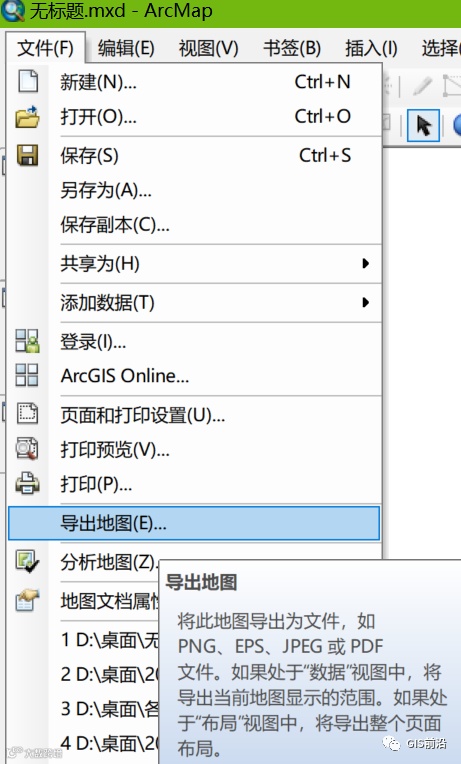
Task: Click the New document icon
Action: pos(28,81)
